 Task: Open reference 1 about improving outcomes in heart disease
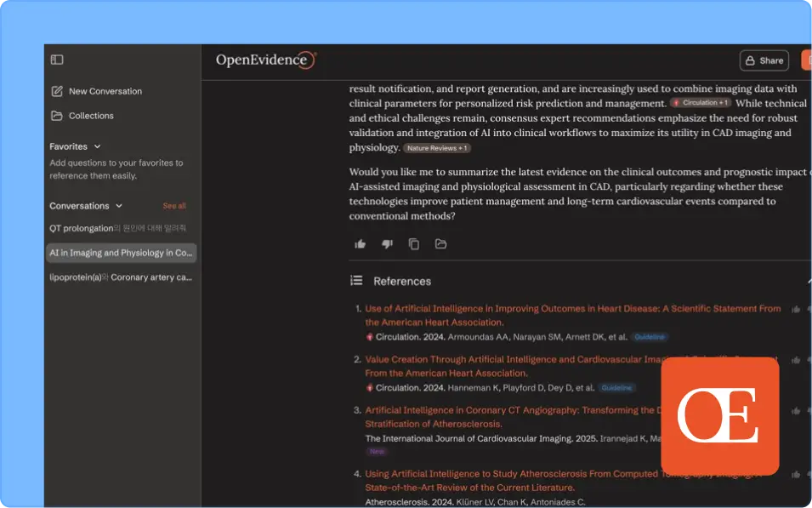573,315
